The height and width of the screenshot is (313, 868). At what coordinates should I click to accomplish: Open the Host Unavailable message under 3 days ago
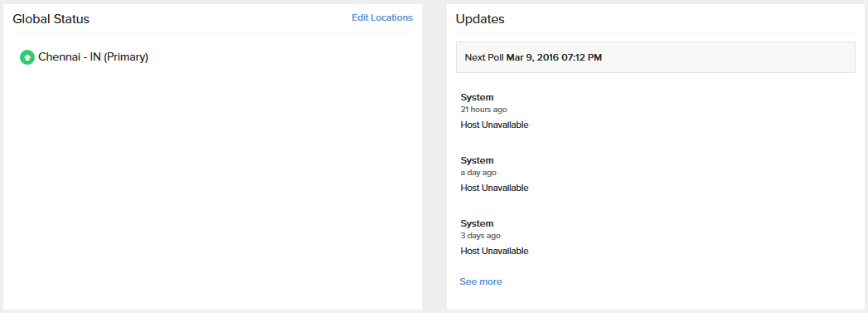click(494, 251)
